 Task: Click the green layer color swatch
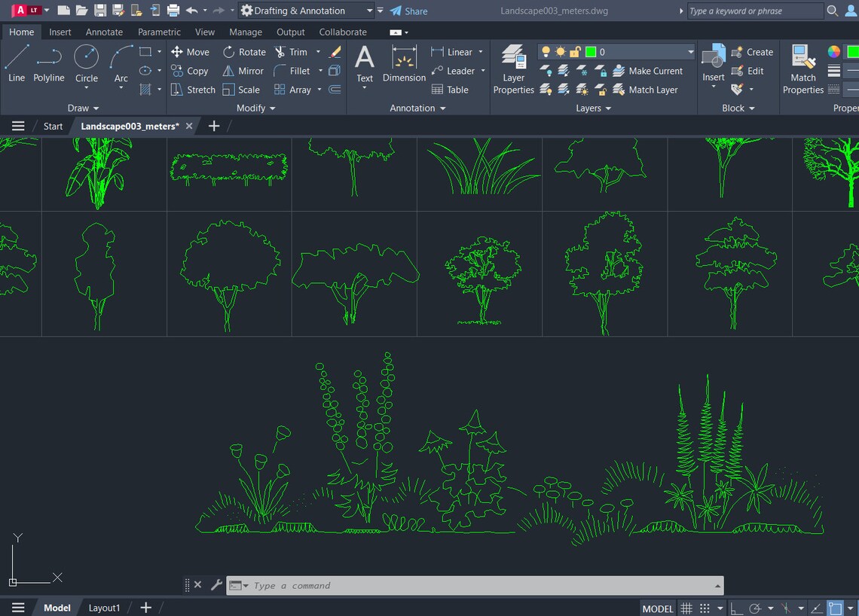pyautogui.click(x=591, y=51)
